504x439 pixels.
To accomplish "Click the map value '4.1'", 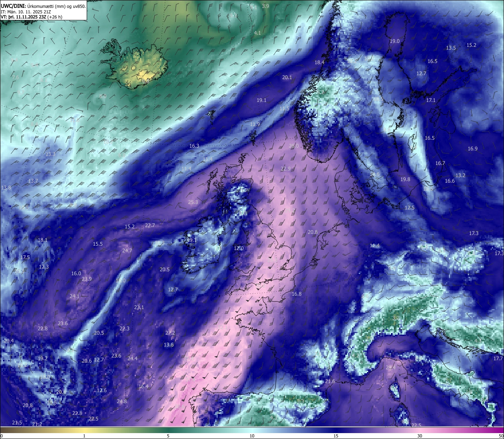I will 257,33.
